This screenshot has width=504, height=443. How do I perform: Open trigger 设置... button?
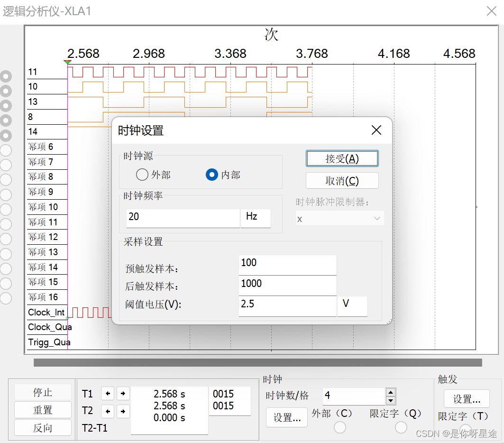[467, 398]
